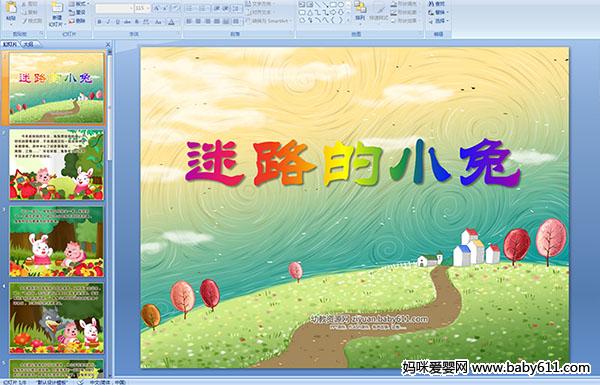Click the Format Painter brush icon
This screenshot has height=385, width=600.
click(24, 21)
